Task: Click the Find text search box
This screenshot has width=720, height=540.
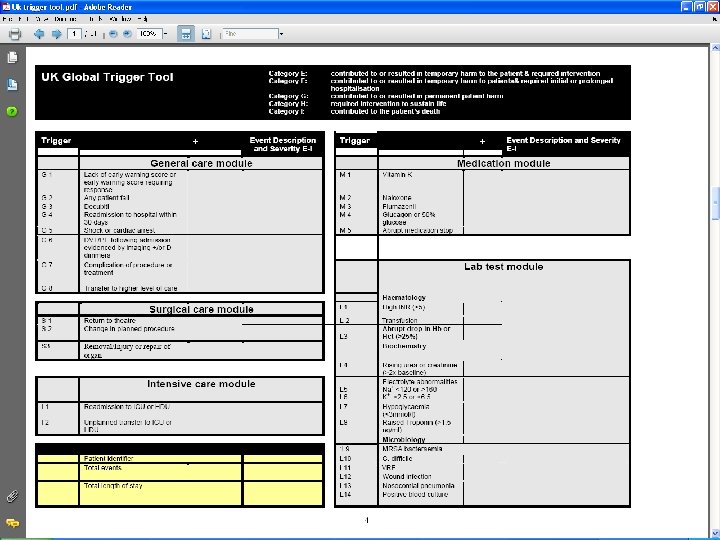Action: pyautogui.click(x=250, y=34)
